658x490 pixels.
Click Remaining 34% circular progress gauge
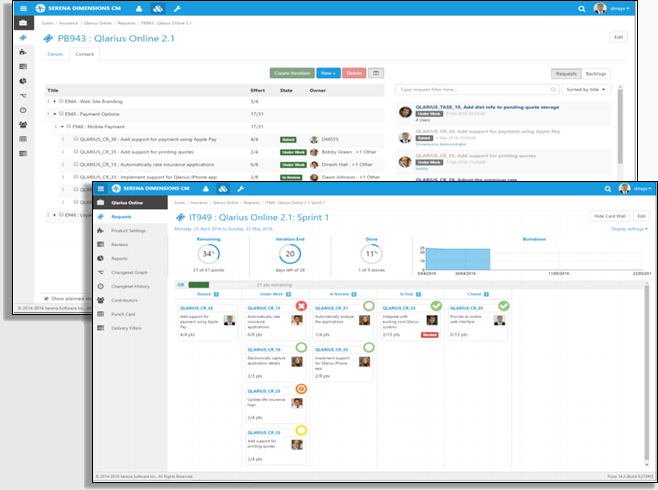tap(209, 254)
